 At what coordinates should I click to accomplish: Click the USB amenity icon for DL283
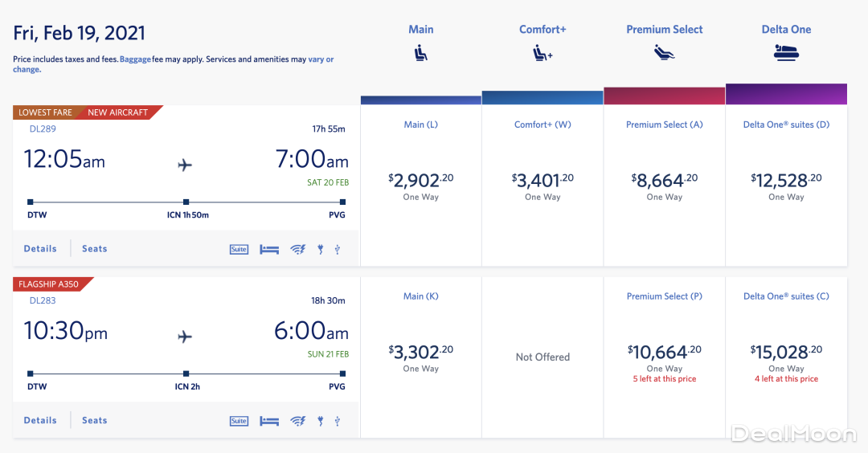click(x=338, y=421)
